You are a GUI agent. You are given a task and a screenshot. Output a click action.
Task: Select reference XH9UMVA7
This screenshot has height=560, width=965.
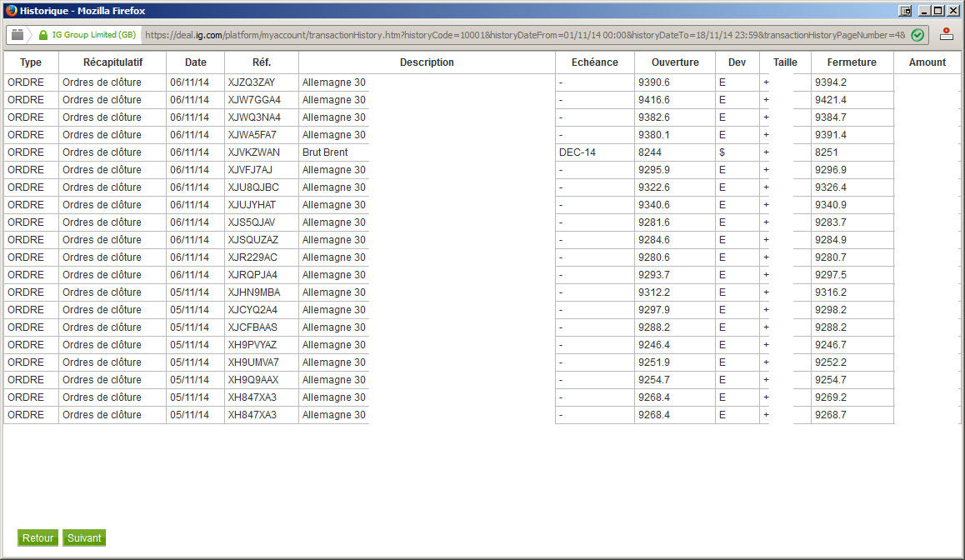coord(253,362)
